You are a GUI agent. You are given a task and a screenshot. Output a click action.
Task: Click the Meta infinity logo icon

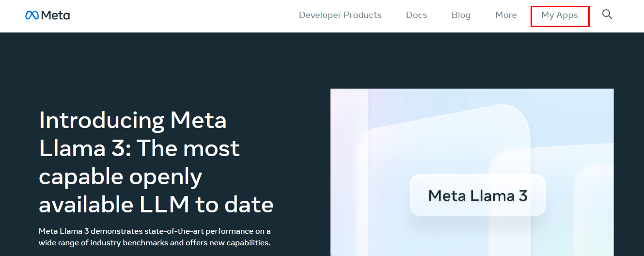click(x=31, y=16)
